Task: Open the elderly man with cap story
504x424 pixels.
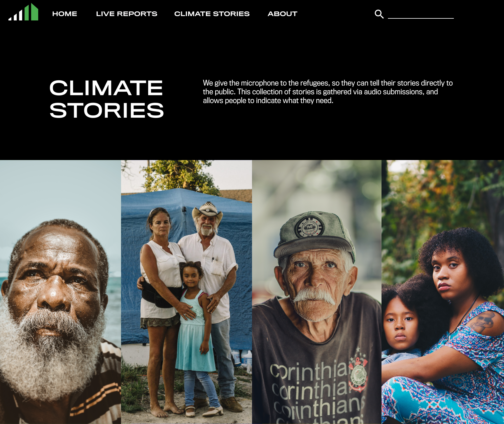Action: point(317,292)
